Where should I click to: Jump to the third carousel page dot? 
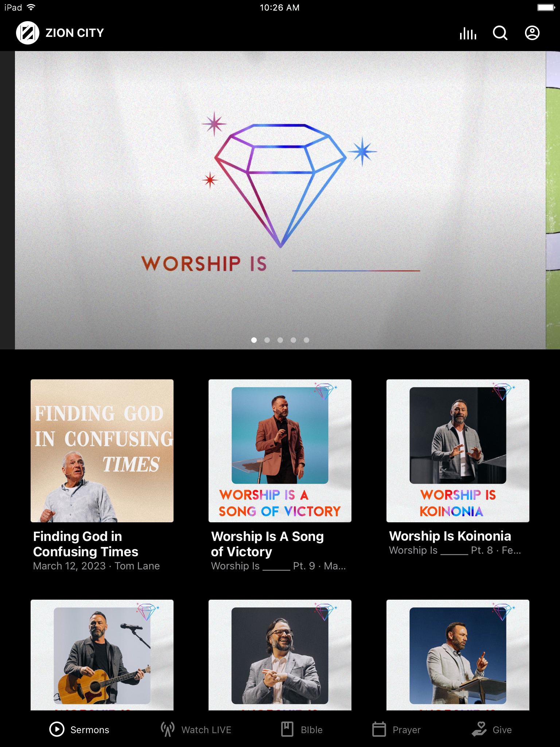280,340
